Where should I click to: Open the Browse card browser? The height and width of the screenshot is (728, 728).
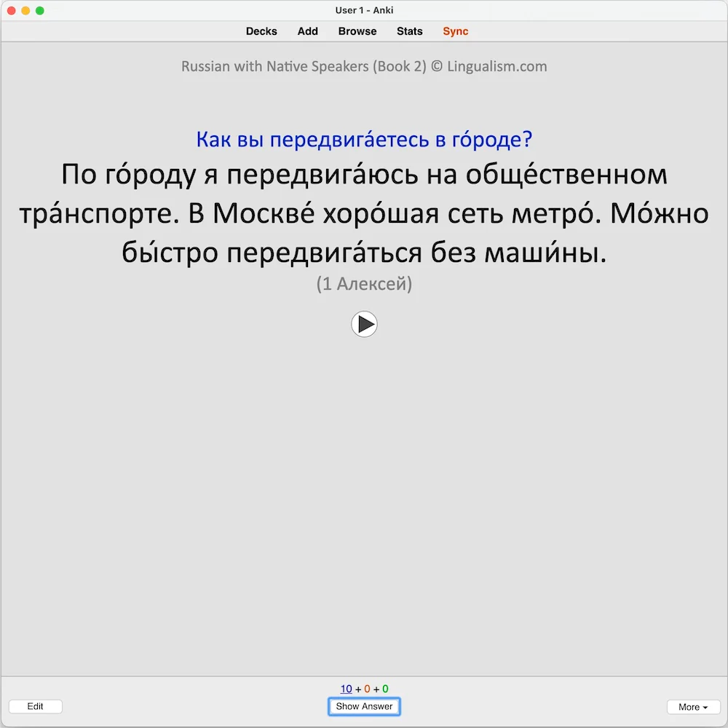click(357, 31)
